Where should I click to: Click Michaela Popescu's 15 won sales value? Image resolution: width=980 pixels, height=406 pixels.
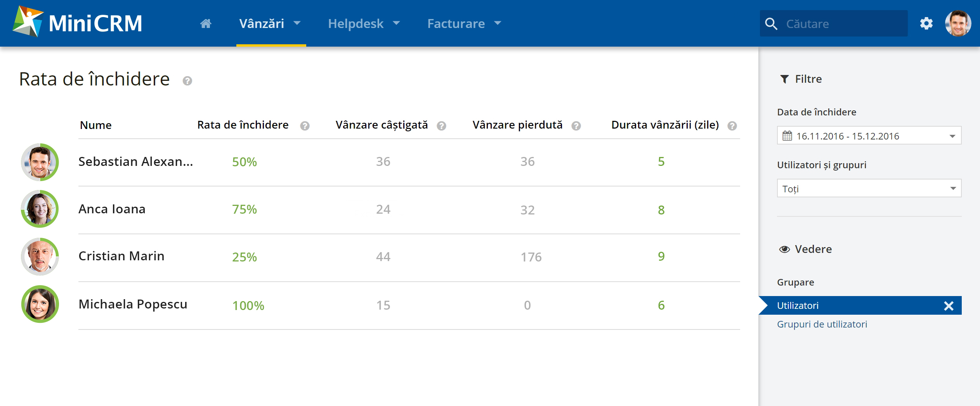tap(383, 305)
